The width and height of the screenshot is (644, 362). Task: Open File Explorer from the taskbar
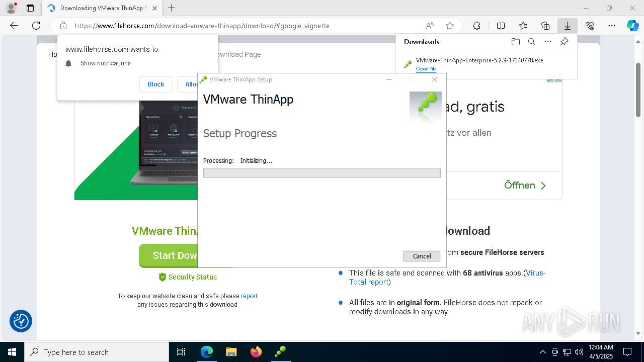pyautogui.click(x=231, y=352)
